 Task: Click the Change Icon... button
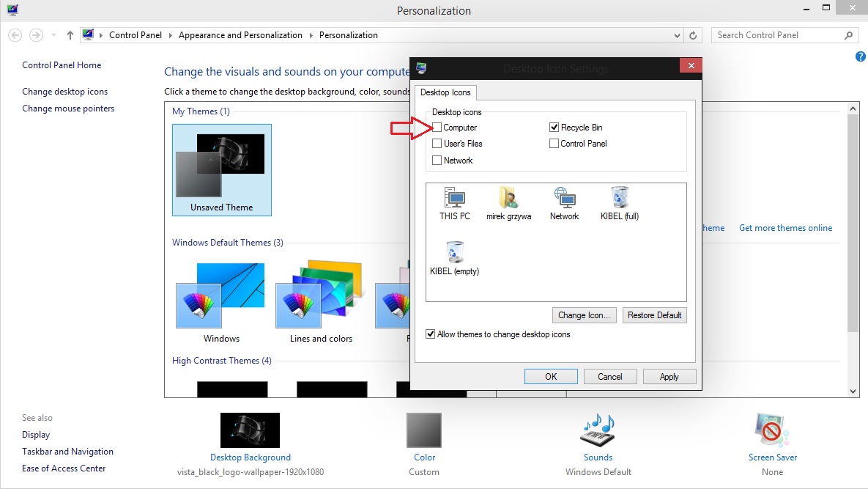coord(584,315)
